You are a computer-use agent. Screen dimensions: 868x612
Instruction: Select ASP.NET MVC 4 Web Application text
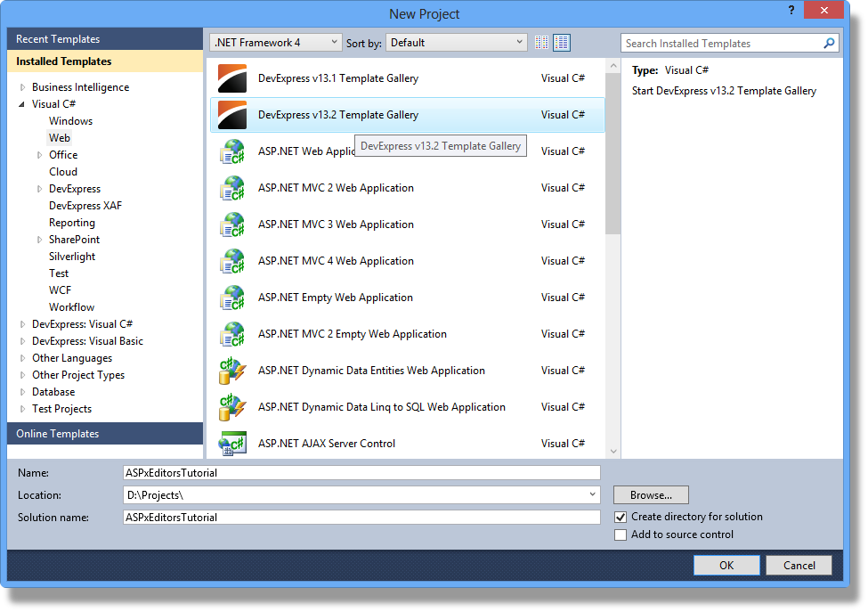336,261
